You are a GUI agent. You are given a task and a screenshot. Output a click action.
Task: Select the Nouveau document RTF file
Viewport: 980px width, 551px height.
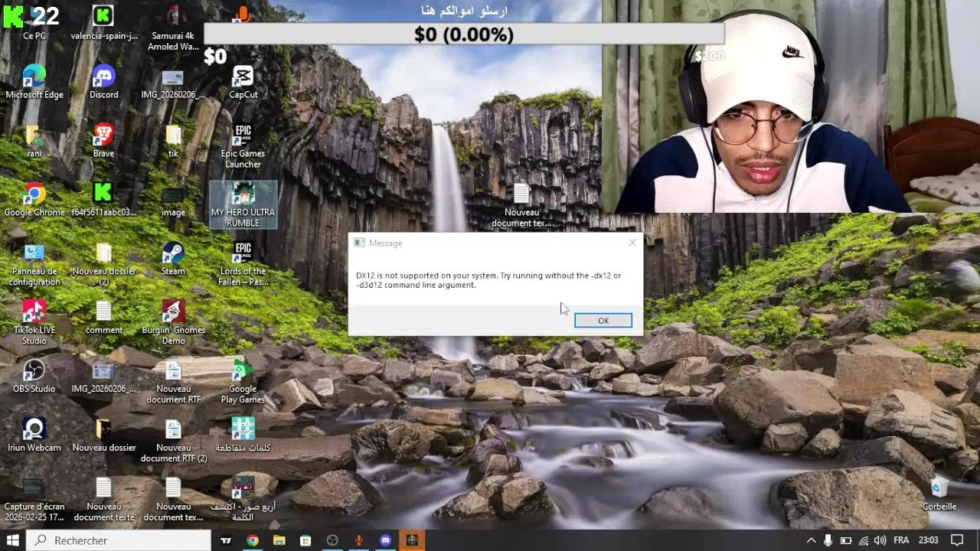(x=173, y=382)
